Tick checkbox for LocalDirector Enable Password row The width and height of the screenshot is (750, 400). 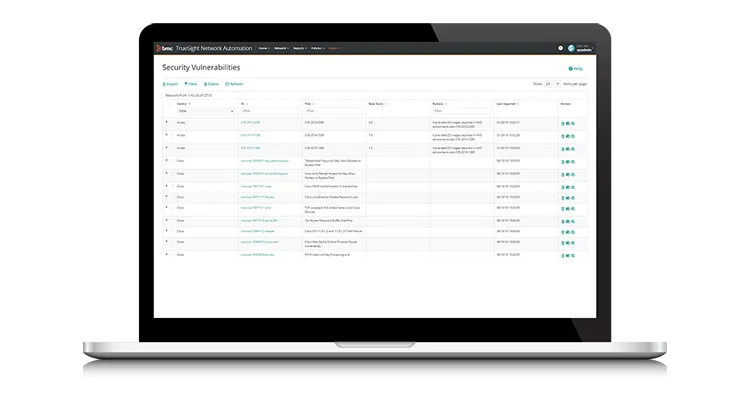173,197
